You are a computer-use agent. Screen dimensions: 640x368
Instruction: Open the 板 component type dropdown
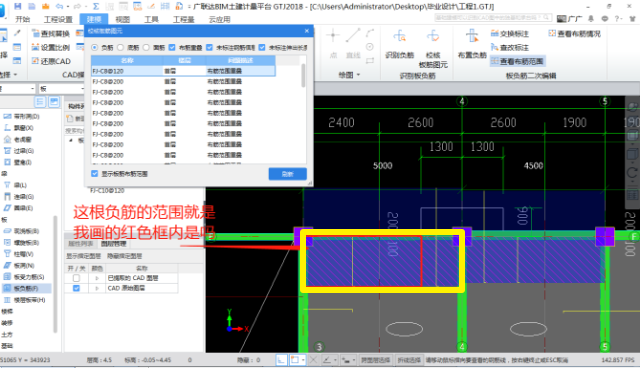[x=61, y=89]
